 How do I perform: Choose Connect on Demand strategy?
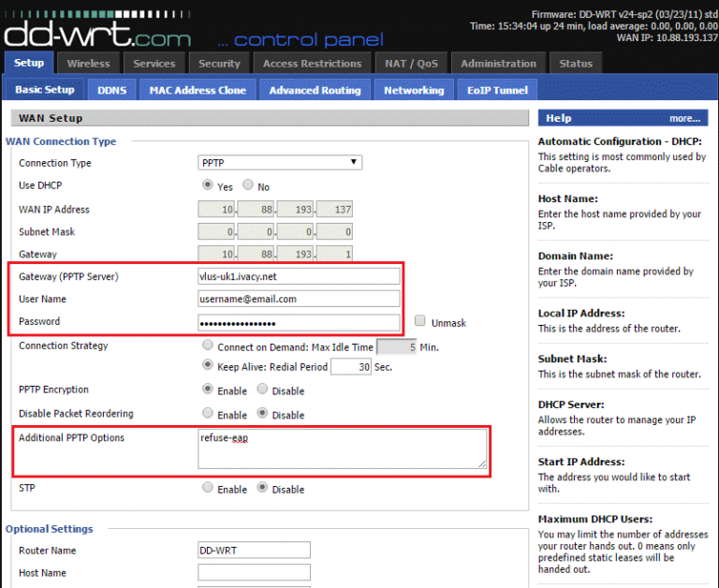[x=208, y=346]
